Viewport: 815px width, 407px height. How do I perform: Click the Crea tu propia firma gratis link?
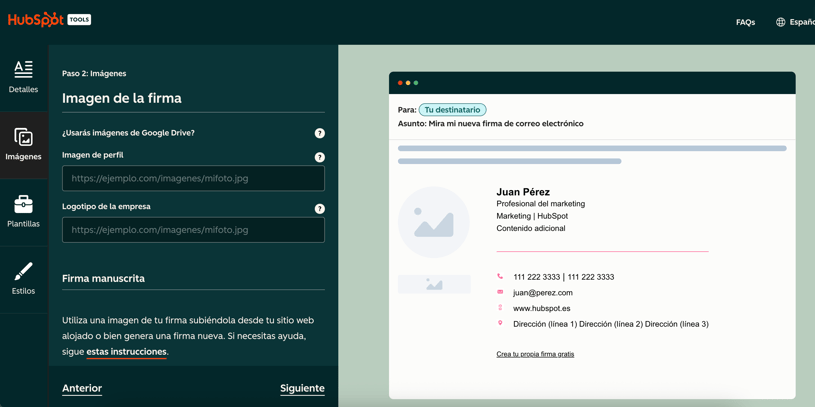click(x=535, y=354)
